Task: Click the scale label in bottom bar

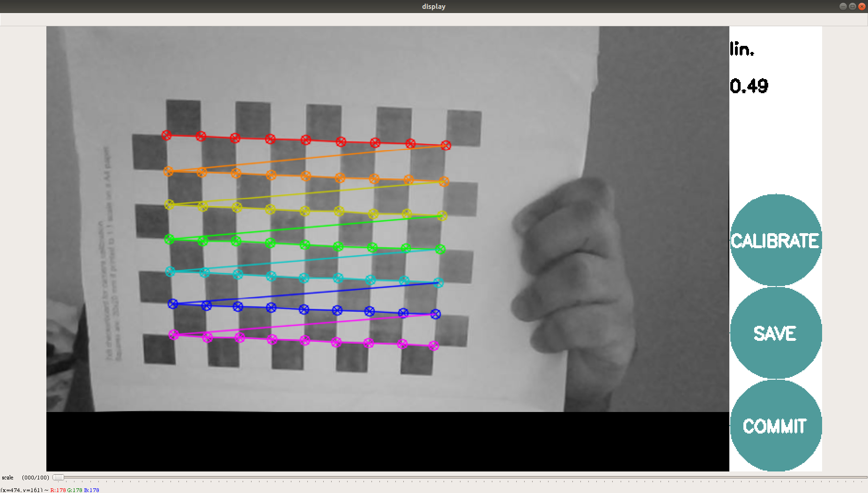Action: click(x=7, y=478)
